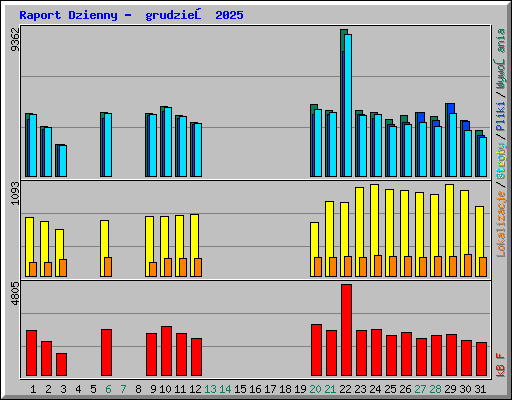Image resolution: width=512 pixels, height=400 pixels.
Task: Click the blue 'Pliki' legend label
Action: (x=501, y=116)
